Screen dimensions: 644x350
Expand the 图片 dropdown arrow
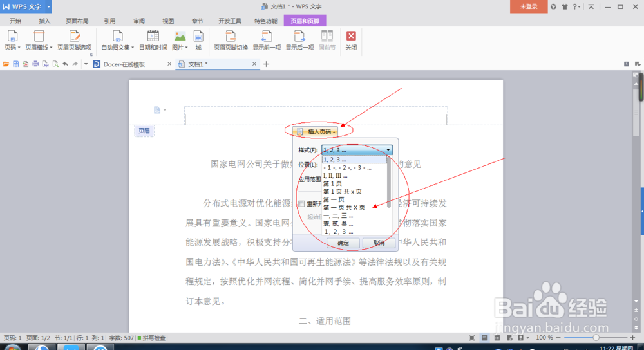tap(187, 48)
